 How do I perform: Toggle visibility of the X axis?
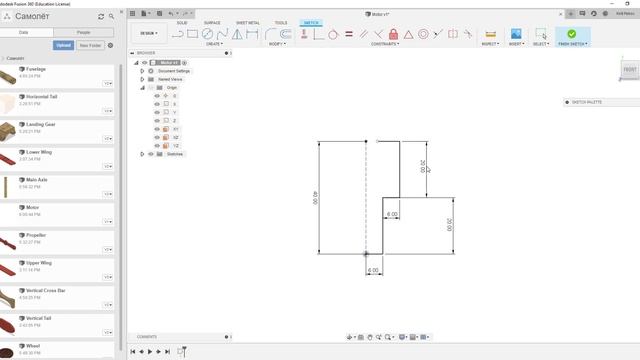click(x=157, y=104)
